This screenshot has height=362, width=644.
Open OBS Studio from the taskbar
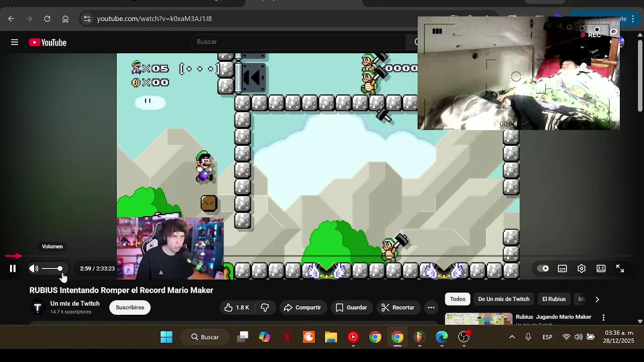pos(464,337)
